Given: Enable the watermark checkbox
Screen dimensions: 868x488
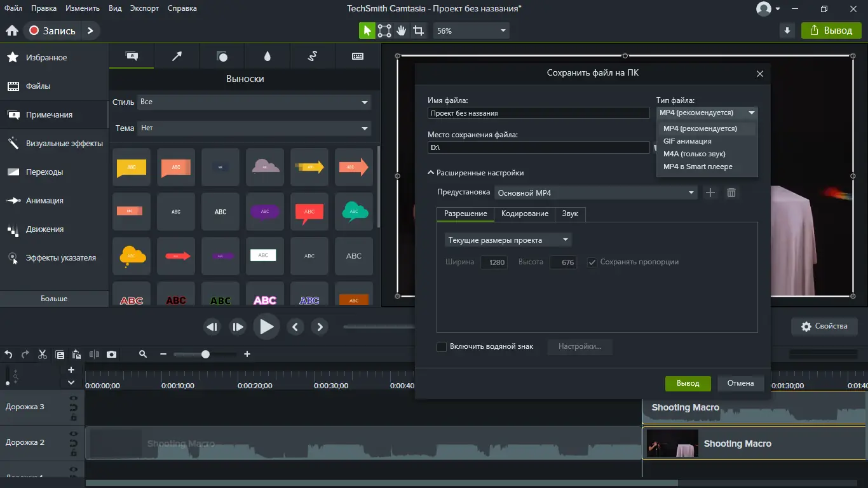Looking at the screenshot, I should [x=442, y=347].
